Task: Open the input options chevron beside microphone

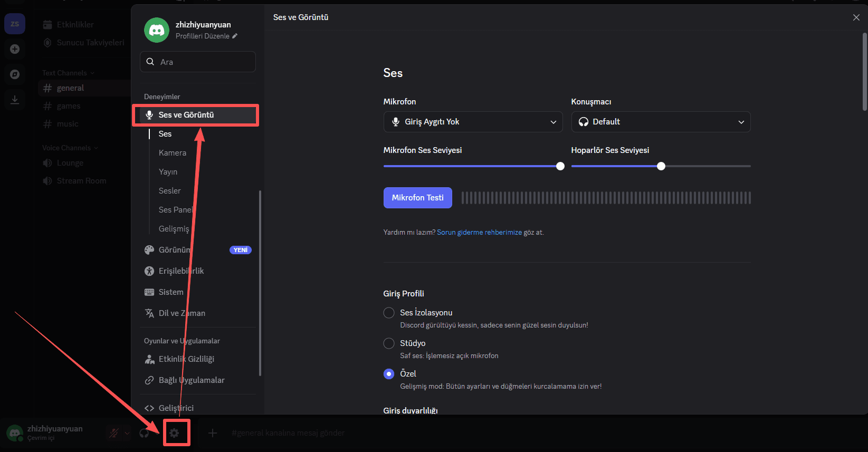Action: click(127, 433)
